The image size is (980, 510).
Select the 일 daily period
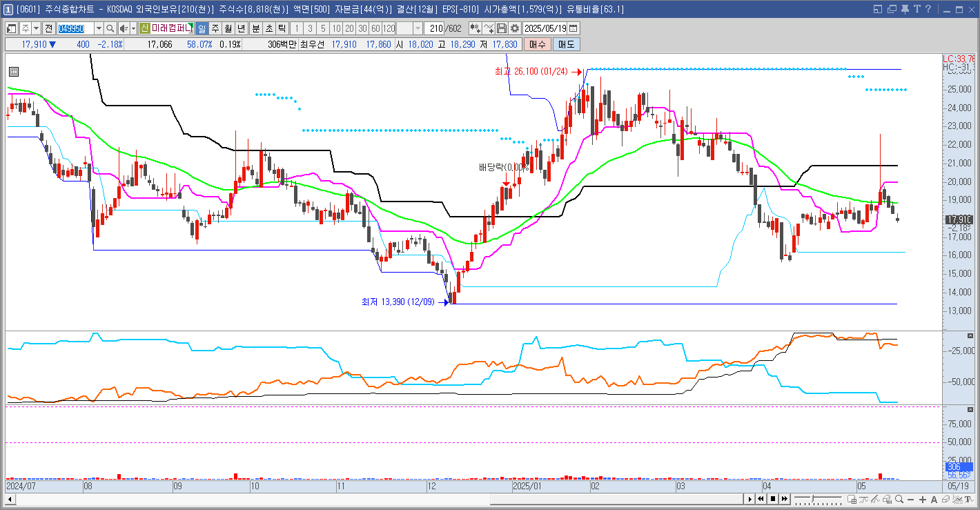click(x=202, y=28)
